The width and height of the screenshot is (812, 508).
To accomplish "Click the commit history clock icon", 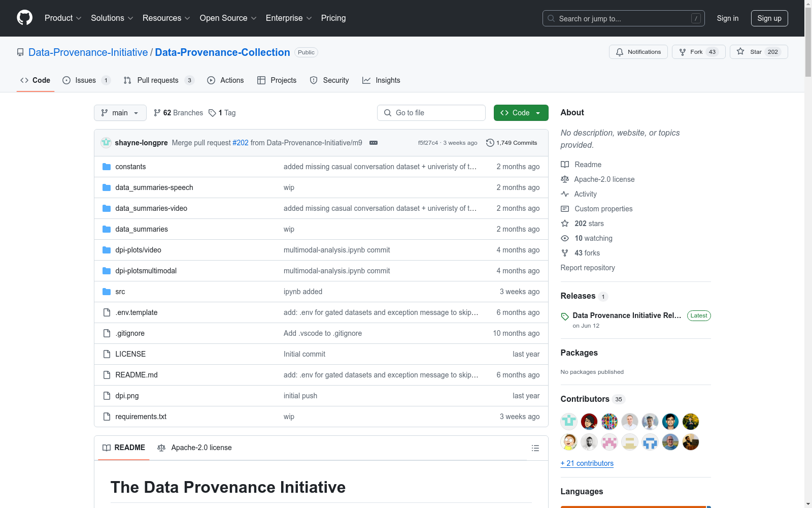I will pyautogui.click(x=490, y=143).
